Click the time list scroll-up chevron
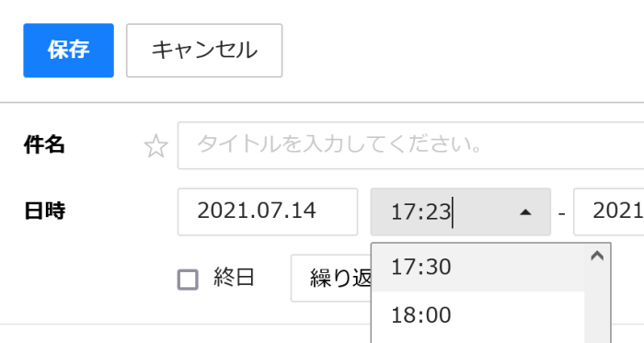 pos(597,256)
